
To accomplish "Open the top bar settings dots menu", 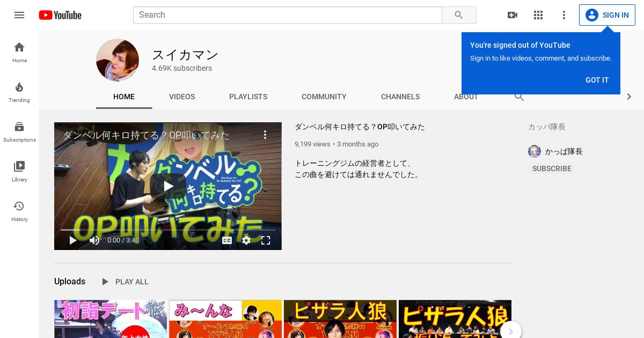I will 564,15.
